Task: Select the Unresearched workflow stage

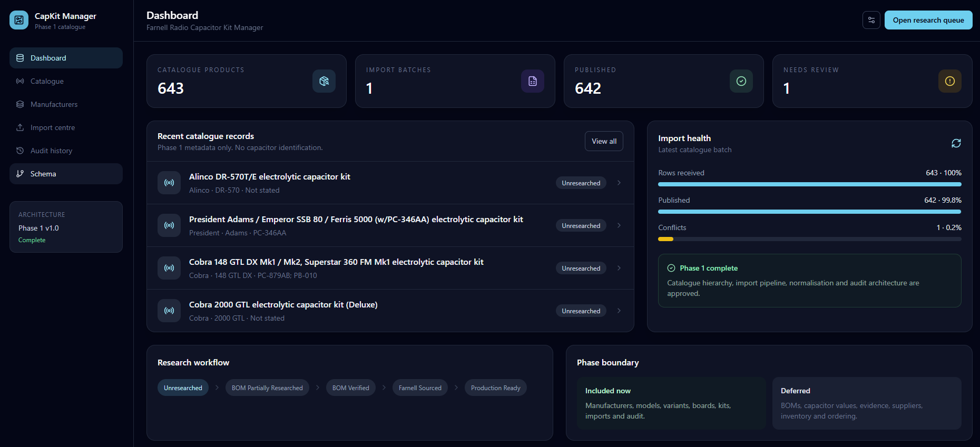Action: coord(183,388)
